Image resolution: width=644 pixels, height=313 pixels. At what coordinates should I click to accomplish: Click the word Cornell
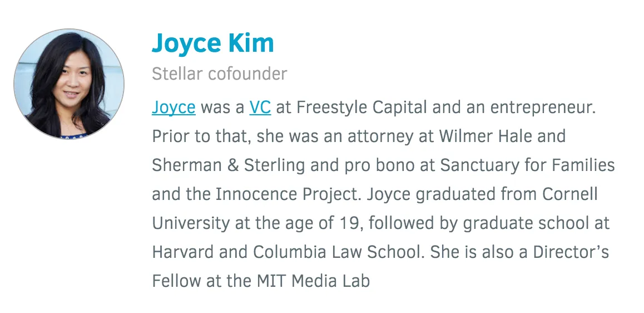570,194
